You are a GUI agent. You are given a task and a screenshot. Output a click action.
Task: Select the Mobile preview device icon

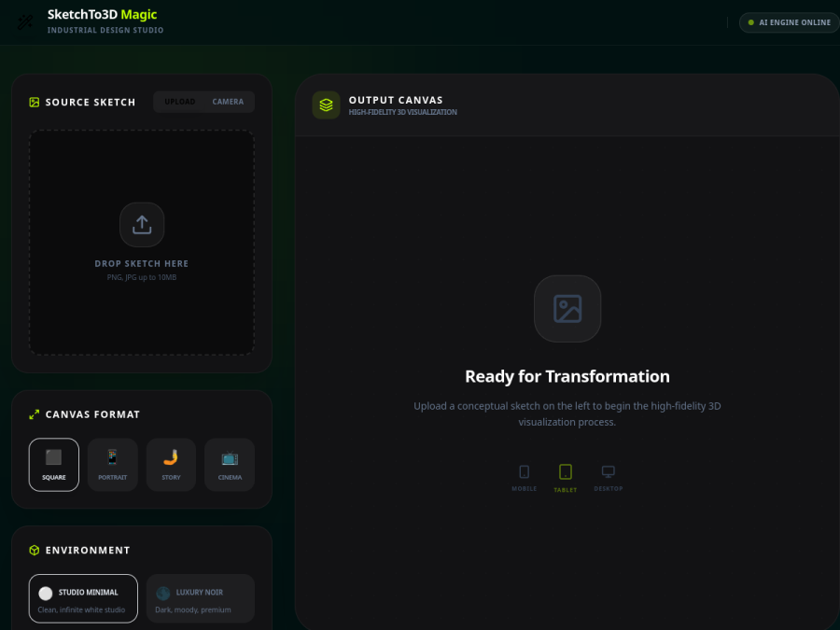click(524, 472)
